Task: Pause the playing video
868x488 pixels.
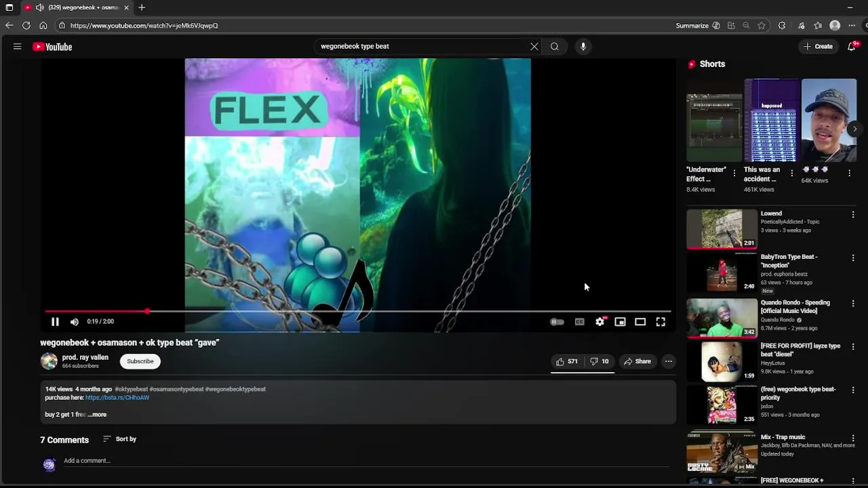Action: [x=55, y=322]
